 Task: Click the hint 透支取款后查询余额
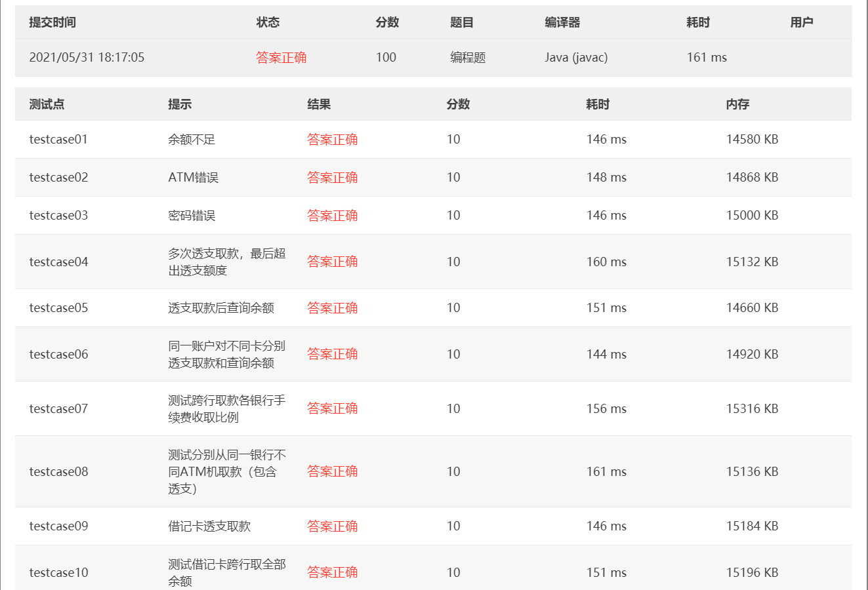point(221,308)
